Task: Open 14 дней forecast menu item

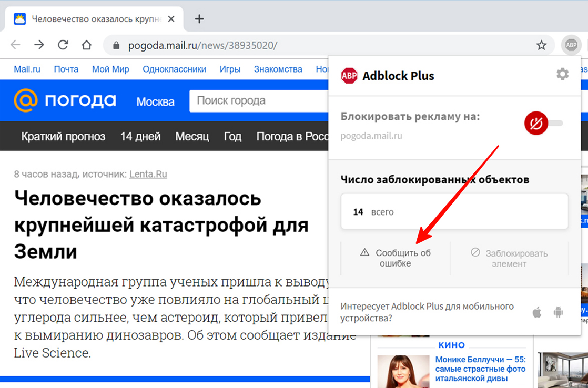Action: [x=140, y=137]
